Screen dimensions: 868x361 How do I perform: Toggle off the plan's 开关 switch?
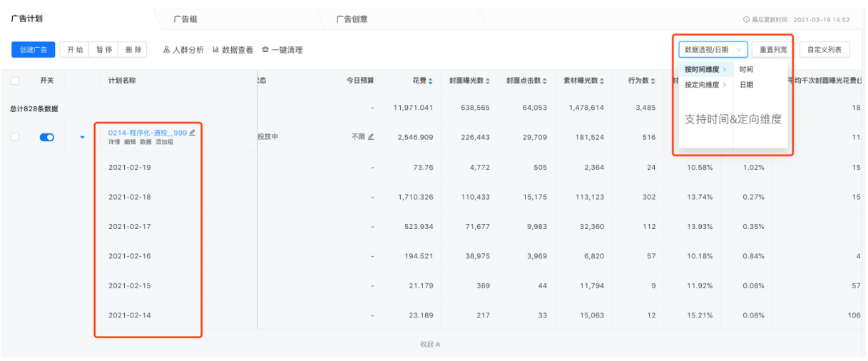pos(47,137)
